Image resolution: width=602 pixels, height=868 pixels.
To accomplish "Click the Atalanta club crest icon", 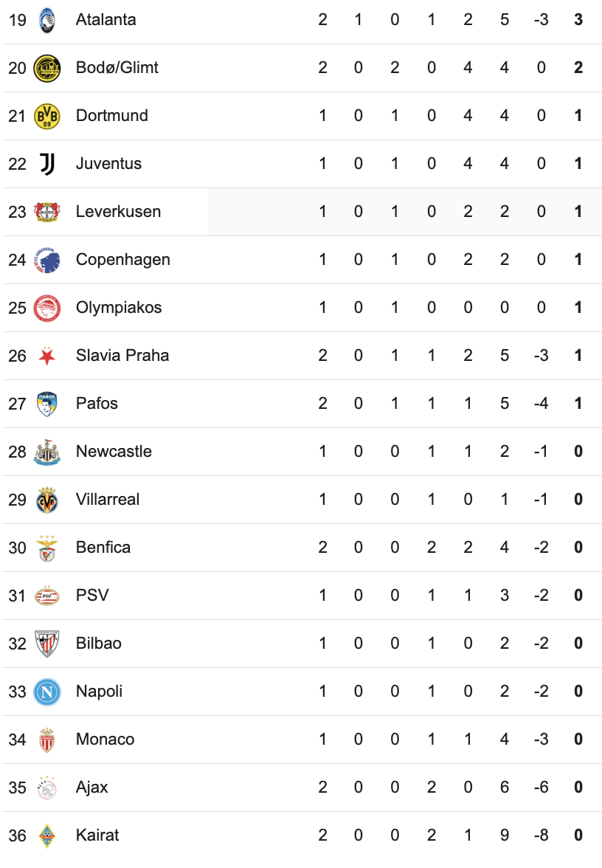I will pyautogui.click(x=47, y=20).
